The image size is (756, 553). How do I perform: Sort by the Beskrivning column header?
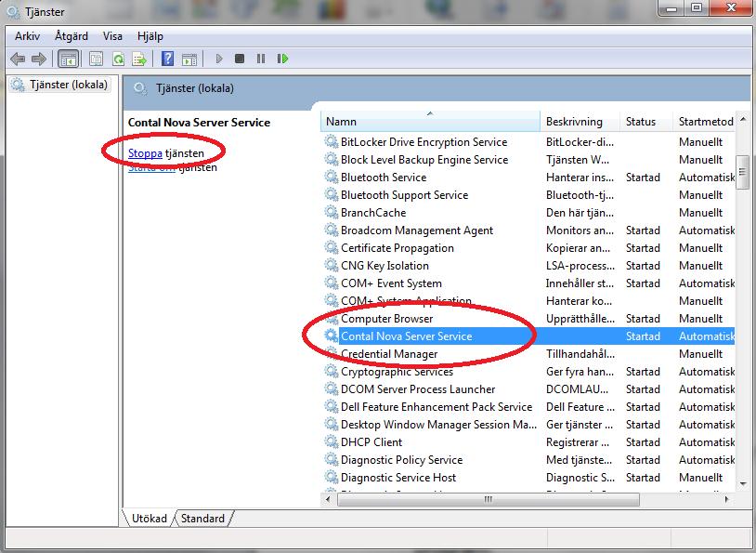pos(580,121)
